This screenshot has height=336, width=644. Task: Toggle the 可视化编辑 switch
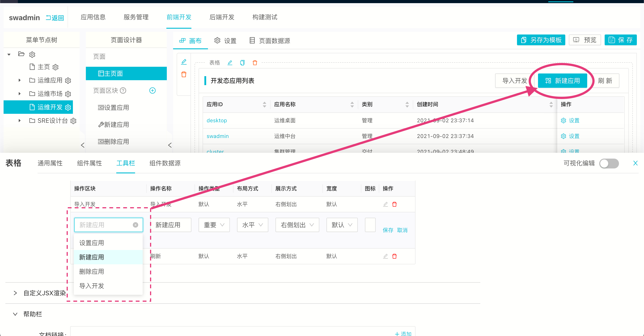609,163
